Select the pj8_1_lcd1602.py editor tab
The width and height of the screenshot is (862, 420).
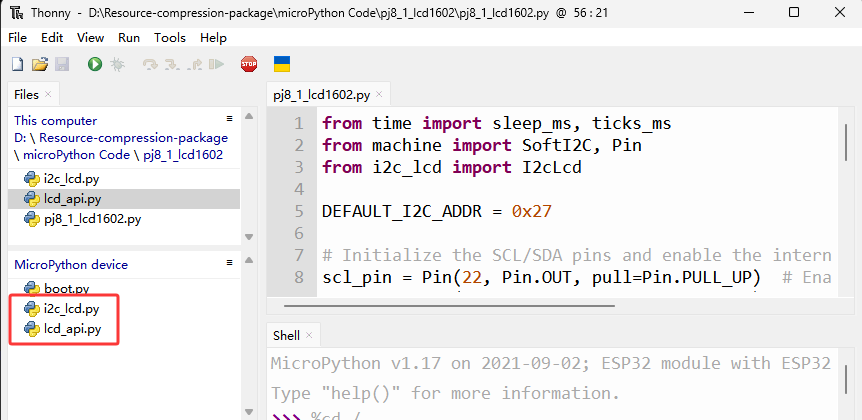tap(322, 95)
